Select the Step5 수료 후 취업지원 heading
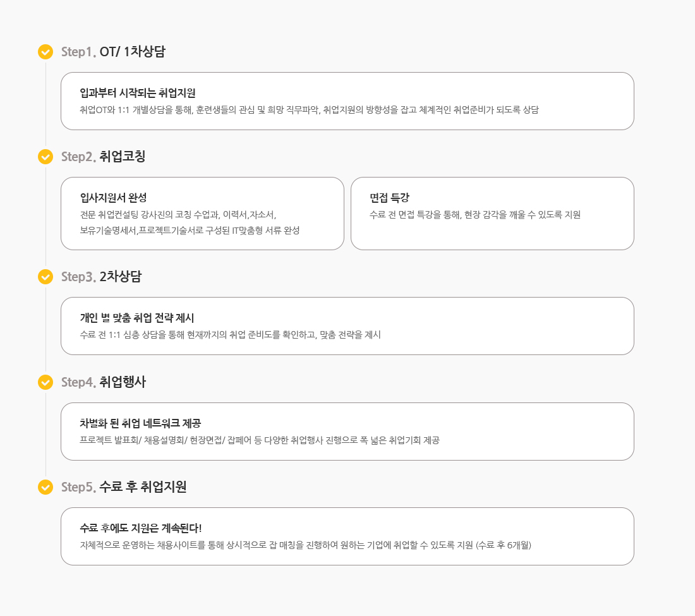Image resolution: width=695 pixels, height=616 pixels. click(x=124, y=487)
